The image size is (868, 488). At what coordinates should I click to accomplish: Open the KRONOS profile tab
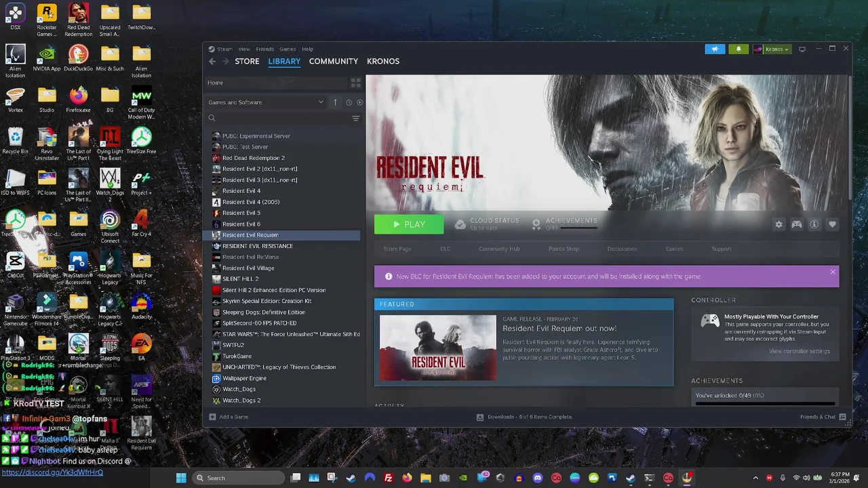pyautogui.click(x=383, y=61)
